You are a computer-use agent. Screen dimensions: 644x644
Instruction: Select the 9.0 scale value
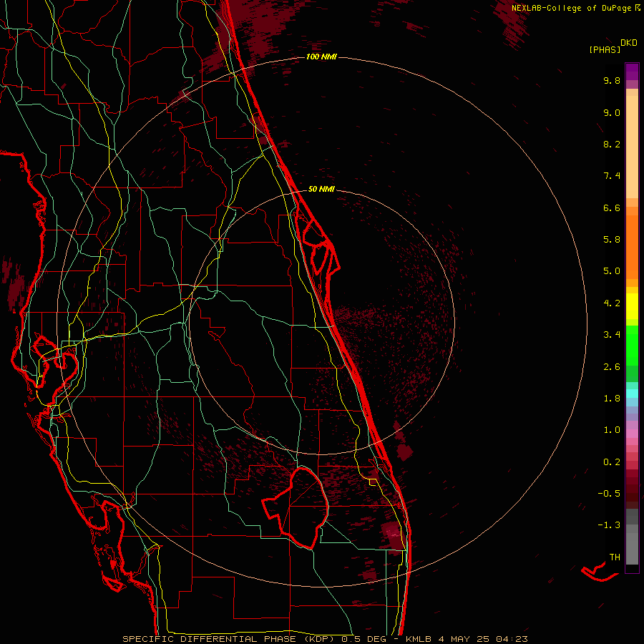[x=612, y=112]
